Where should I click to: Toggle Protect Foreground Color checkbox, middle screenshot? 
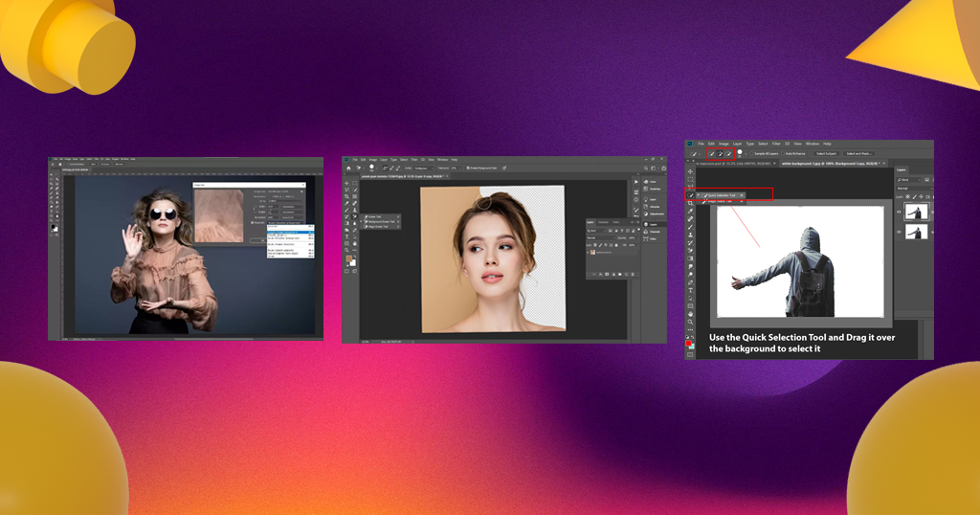coord(468,168)
